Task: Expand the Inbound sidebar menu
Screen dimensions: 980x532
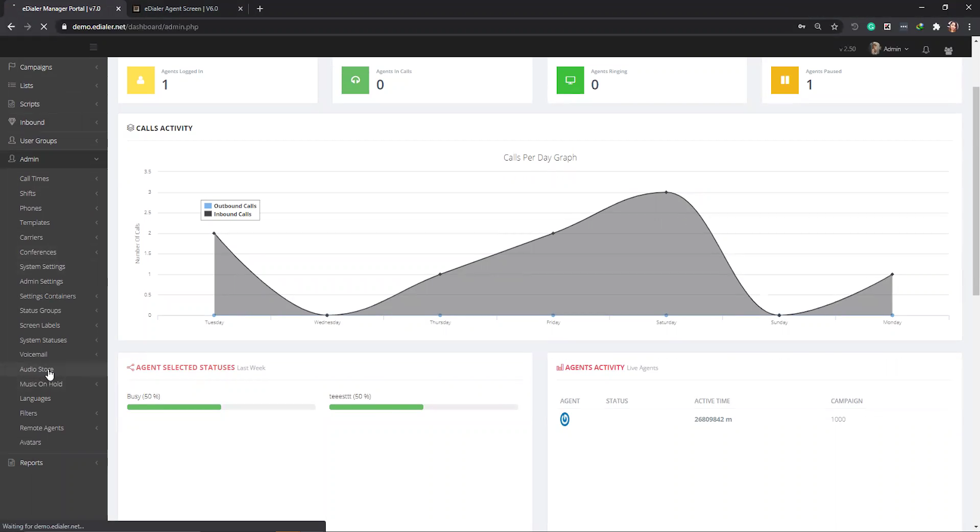Action: [54, 122]
